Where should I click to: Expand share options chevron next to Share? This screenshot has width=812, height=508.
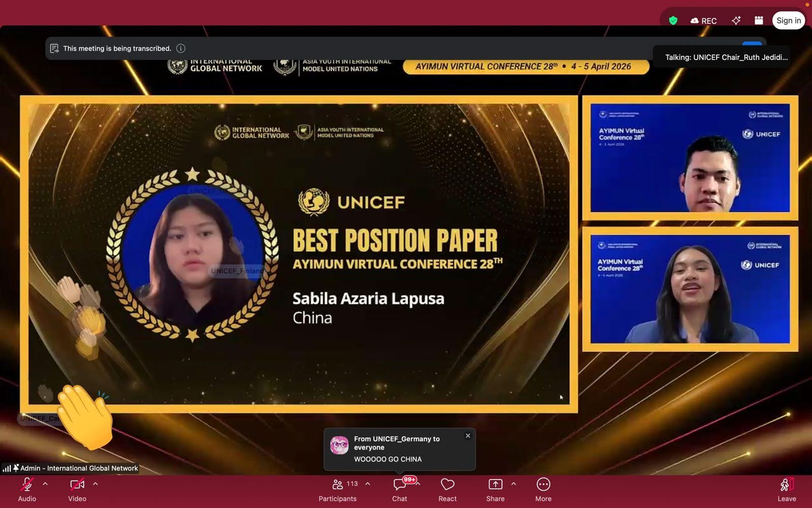click(x=514, y=484)
